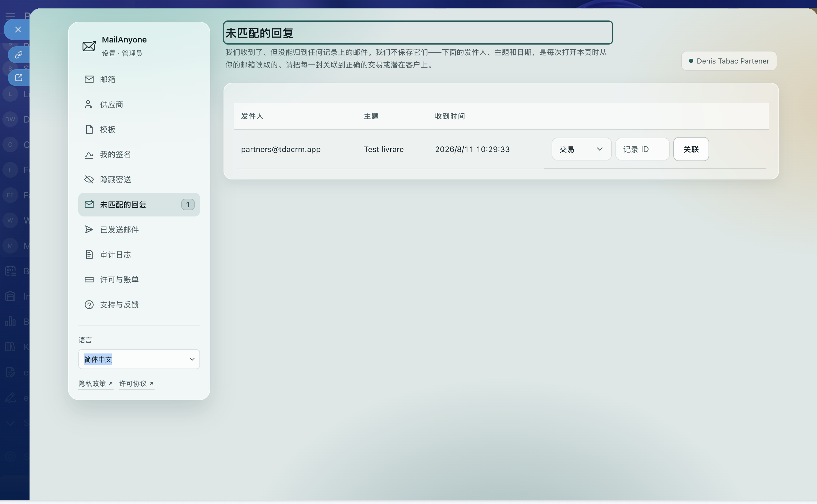Click the pen signature icon in the background sidebar
Viewport: 817px width, 504px height.
[10, 397]
